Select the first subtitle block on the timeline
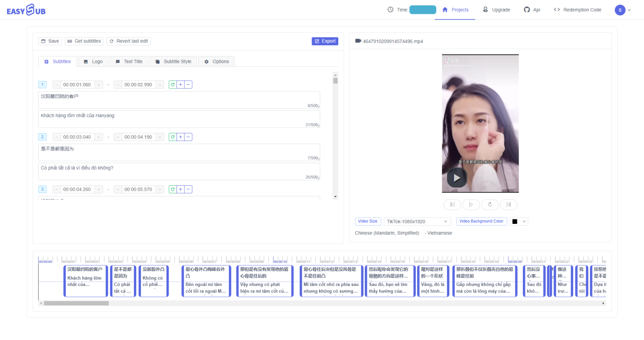The width and height of the screenshot is (644, 340). (x=85, y=281)
